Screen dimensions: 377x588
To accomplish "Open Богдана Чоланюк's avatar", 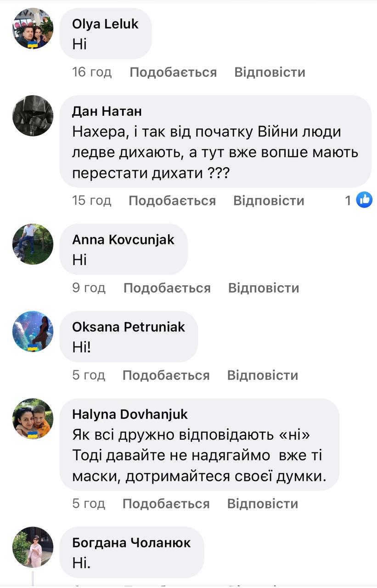I will pos(33,548).
